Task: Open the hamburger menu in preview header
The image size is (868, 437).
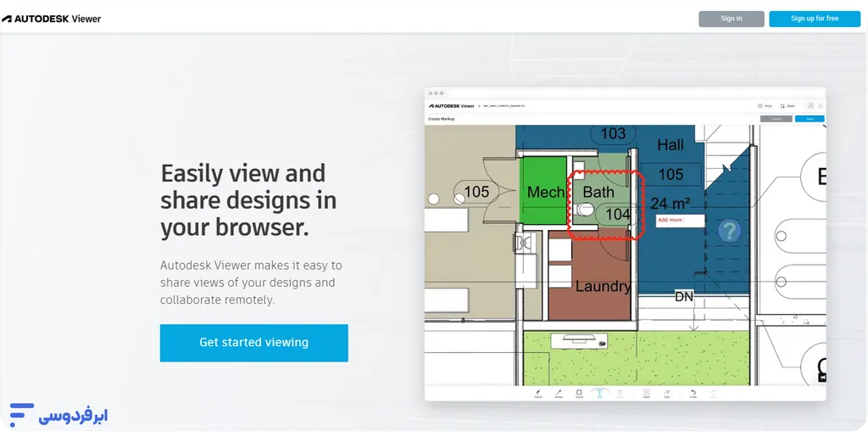Action: [x=821, y=106]
